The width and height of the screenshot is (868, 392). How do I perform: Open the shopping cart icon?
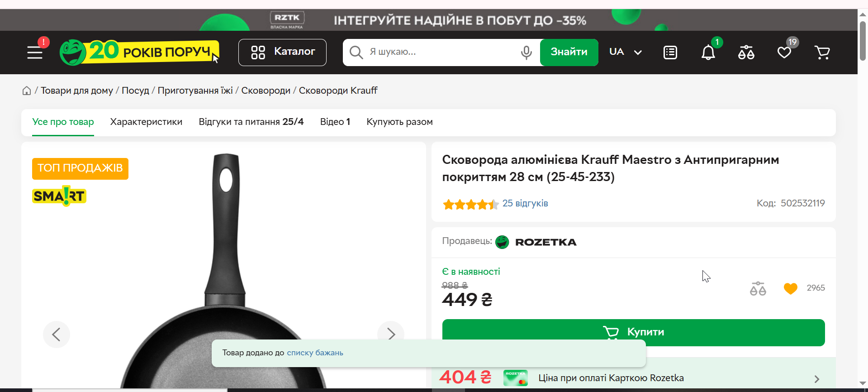tap(822, 53)
